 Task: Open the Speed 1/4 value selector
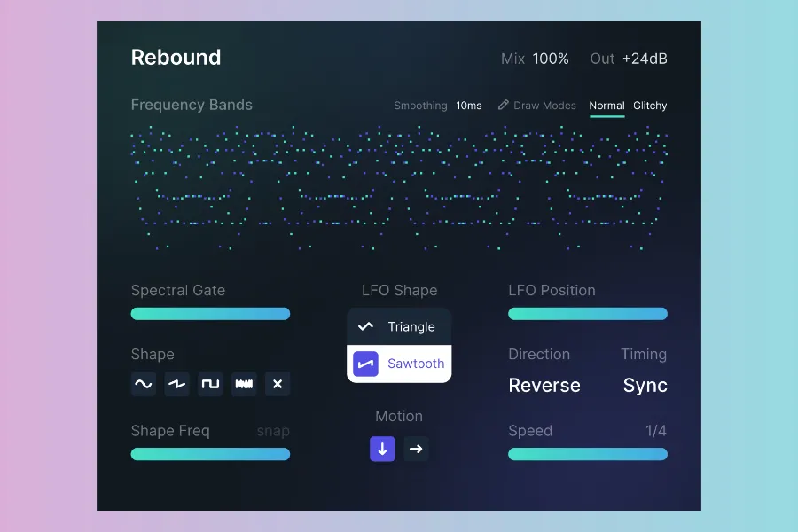(656, 431)
